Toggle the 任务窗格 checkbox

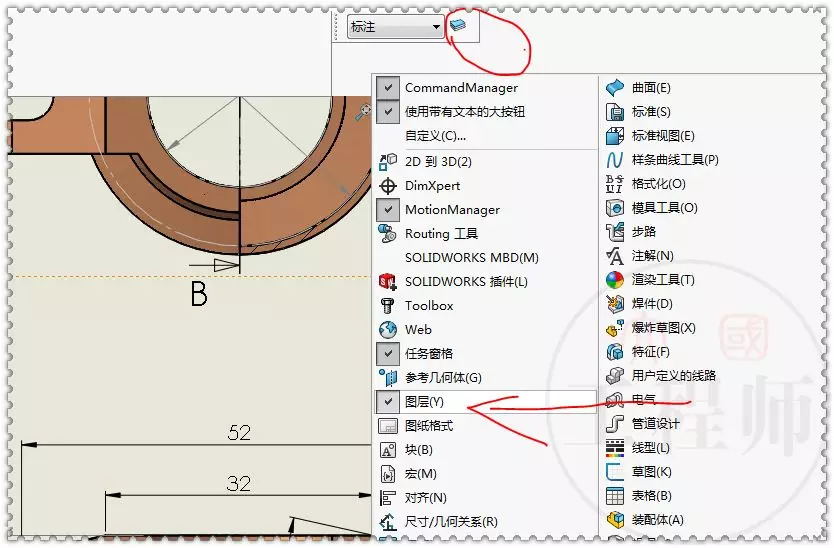click(x=388, y=353)
